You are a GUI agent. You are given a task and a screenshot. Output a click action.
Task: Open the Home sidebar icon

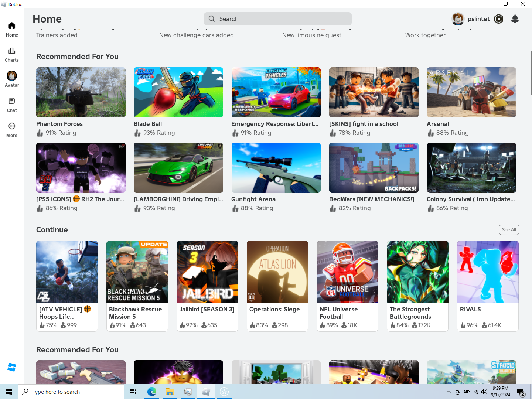(x=12, y=30)
